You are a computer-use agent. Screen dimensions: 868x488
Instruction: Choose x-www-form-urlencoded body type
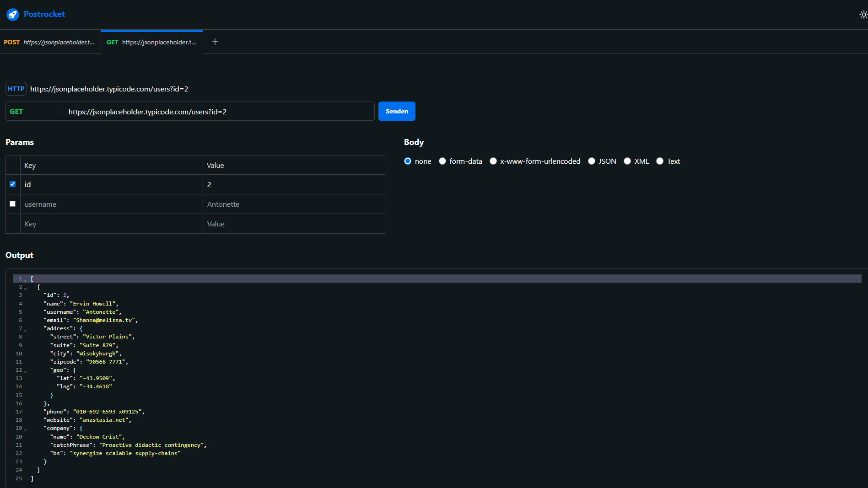pyautogui.click(x=493, y=161)
